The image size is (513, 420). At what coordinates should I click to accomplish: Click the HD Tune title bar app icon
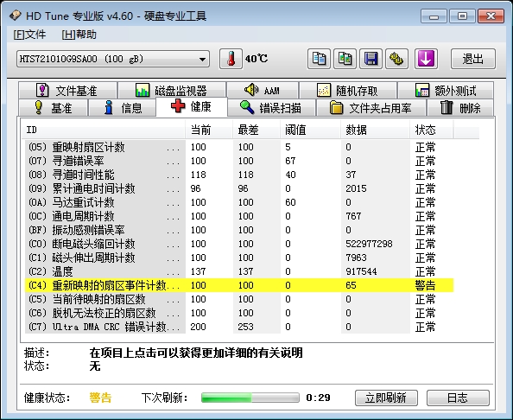point(15,16)
